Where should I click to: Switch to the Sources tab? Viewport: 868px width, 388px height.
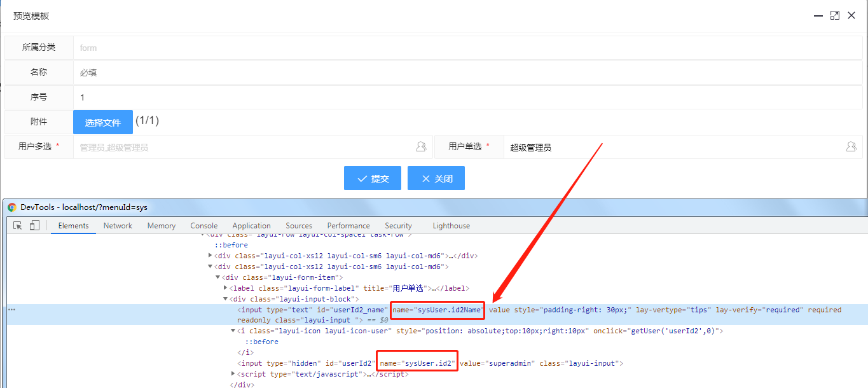(x=299, y=225)
